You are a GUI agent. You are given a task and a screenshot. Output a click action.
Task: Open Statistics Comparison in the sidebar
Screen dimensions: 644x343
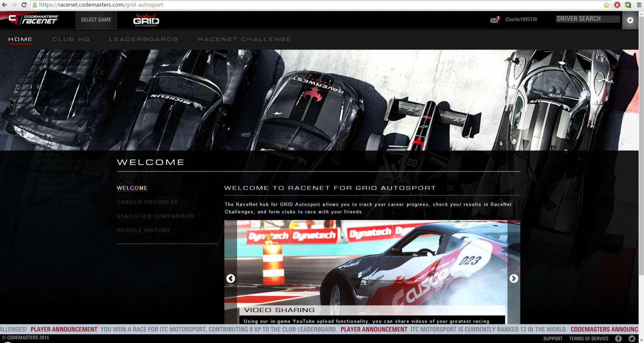(x=155, y=216)
